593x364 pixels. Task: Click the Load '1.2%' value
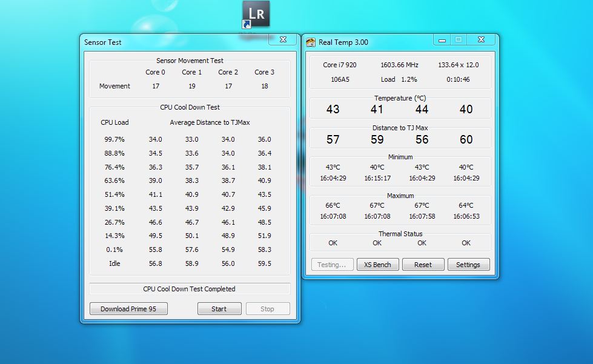[409, 79]
